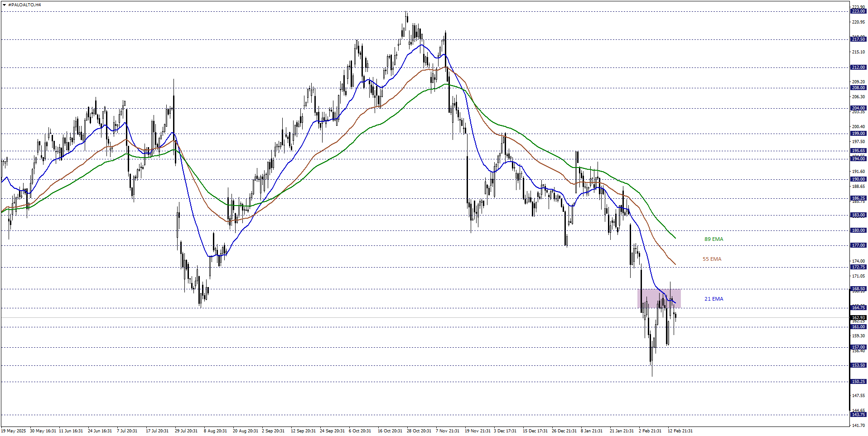Select the 55 EMA text label
The width and height of the screenshot is (868, 436).
point(712,259)
